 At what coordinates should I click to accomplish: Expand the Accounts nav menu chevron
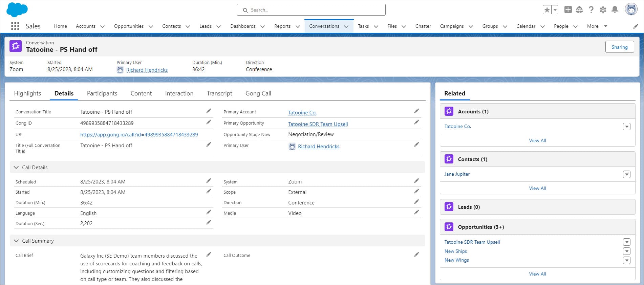tap(103, 26)
